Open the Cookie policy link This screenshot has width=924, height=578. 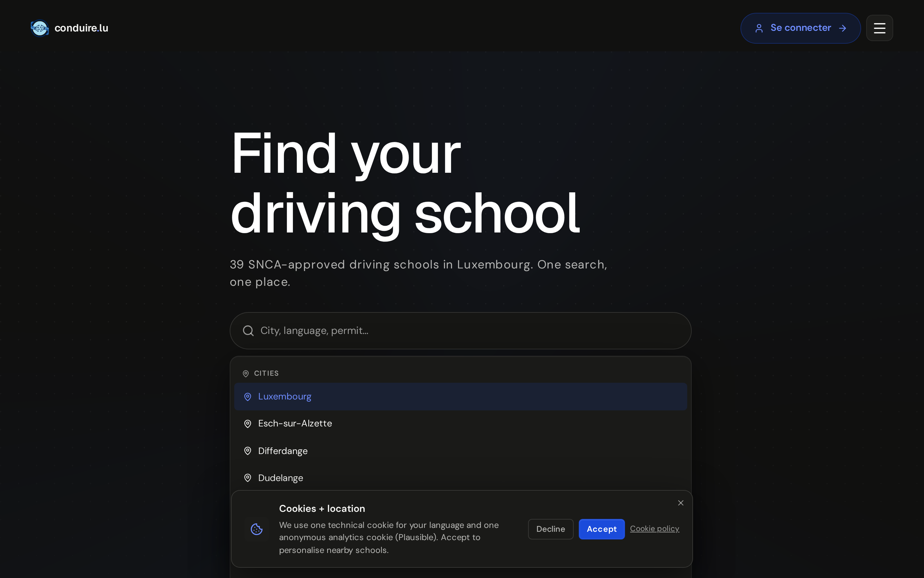[654, 529]
